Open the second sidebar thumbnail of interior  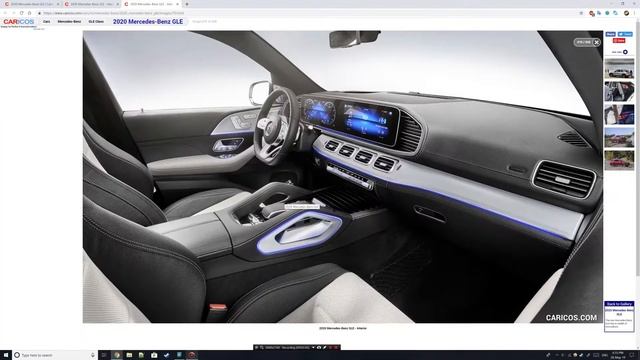(x=619, y=91)
